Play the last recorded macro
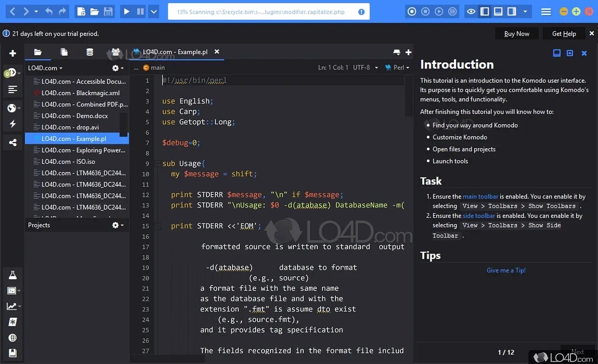 pos(439,12)
